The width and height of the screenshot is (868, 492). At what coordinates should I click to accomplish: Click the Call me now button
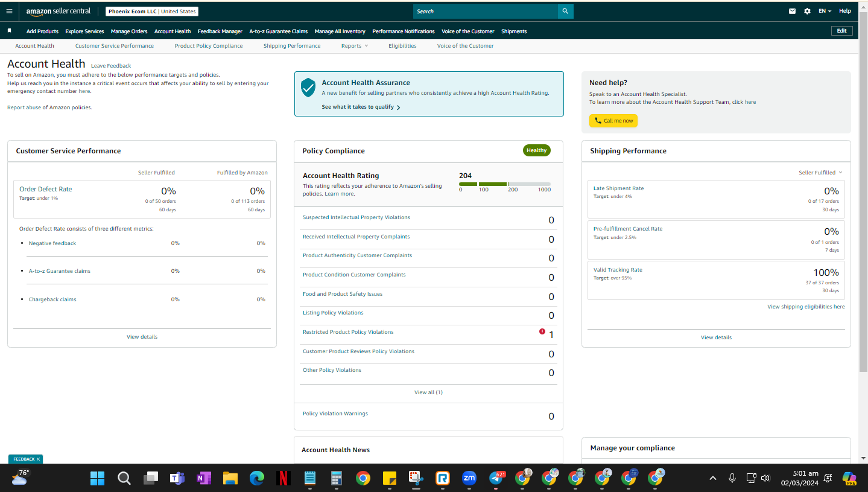(x=613, y=121)
